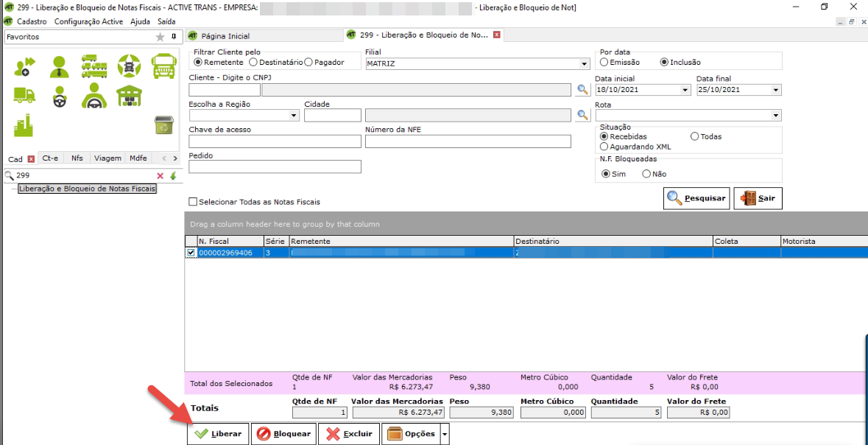
Task: Click the businessman with tie favorite icon
Action: [60, 66]
